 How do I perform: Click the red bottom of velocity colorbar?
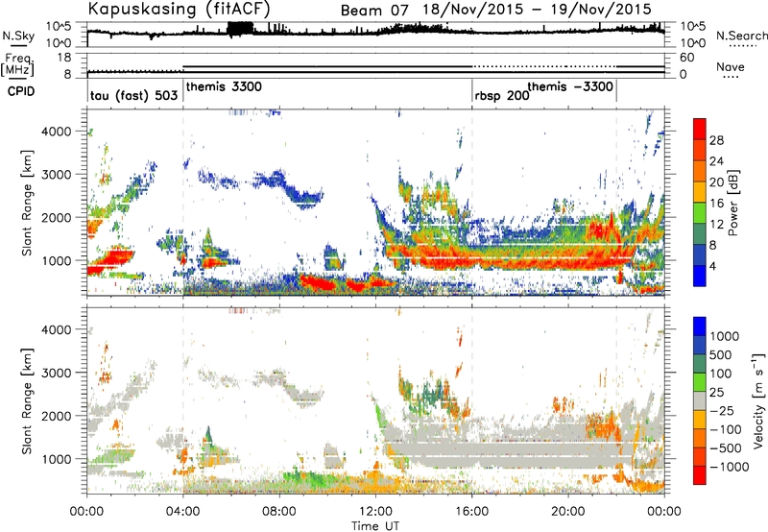click(700, 475)
